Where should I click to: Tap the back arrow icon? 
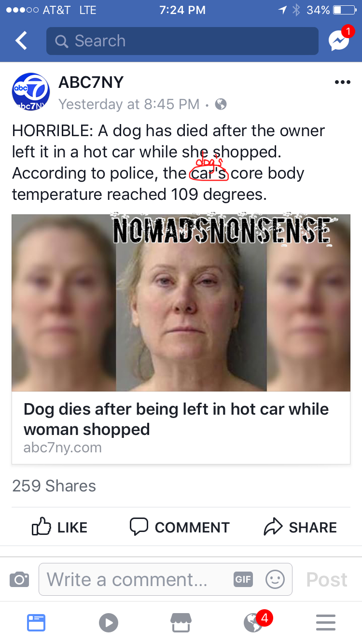point(21,41)
